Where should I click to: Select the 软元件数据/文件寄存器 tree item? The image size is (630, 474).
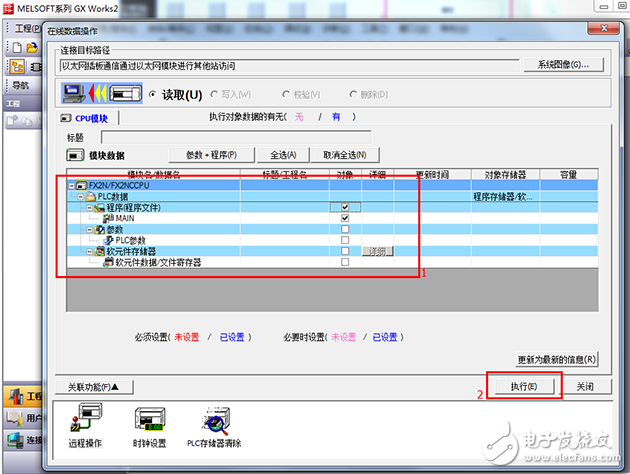click(156, 262)
